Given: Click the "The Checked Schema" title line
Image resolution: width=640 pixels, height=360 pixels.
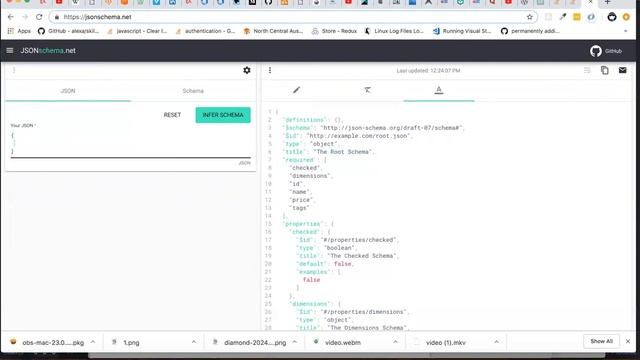Looking at the screenshot, I should 347,256.
